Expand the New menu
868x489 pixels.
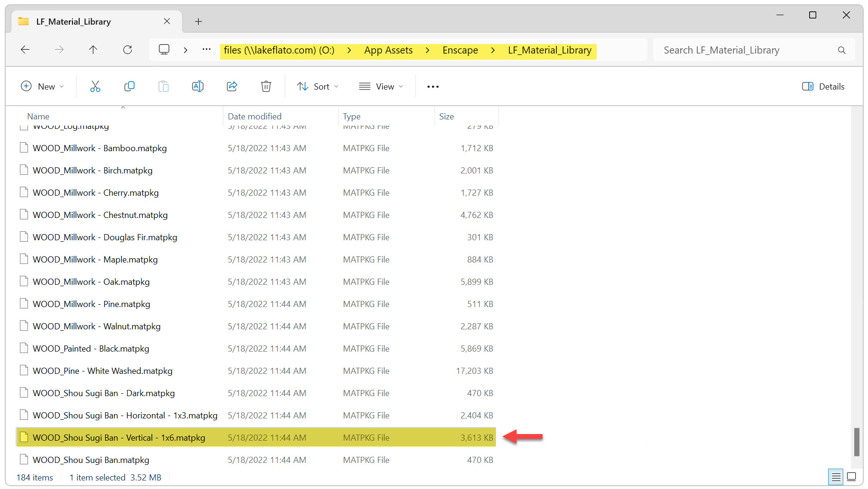(x=43, y=86)
